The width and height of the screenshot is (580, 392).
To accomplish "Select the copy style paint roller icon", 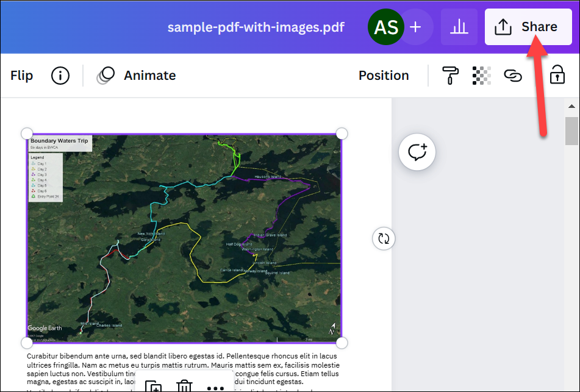I will pos(450,75).
